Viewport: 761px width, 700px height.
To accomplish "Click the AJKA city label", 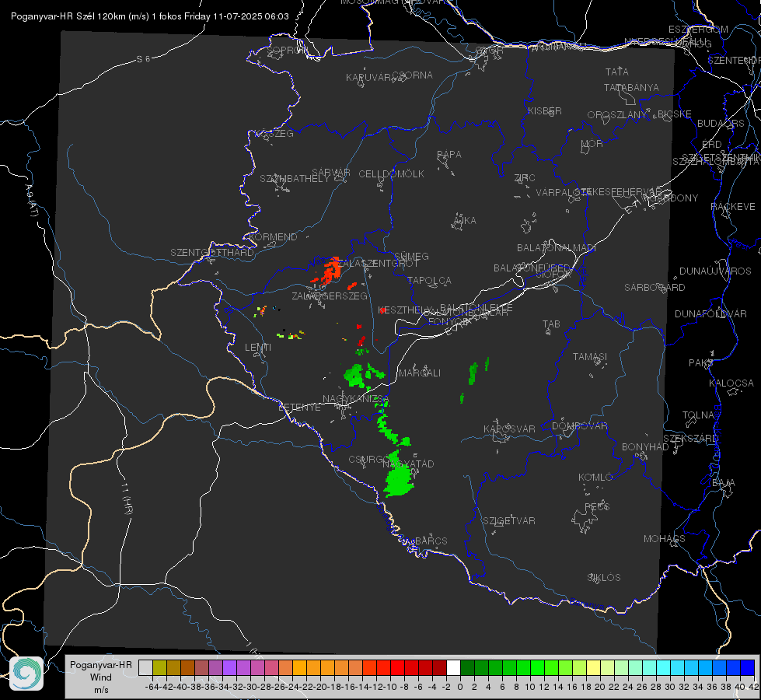I will [465, 221].
